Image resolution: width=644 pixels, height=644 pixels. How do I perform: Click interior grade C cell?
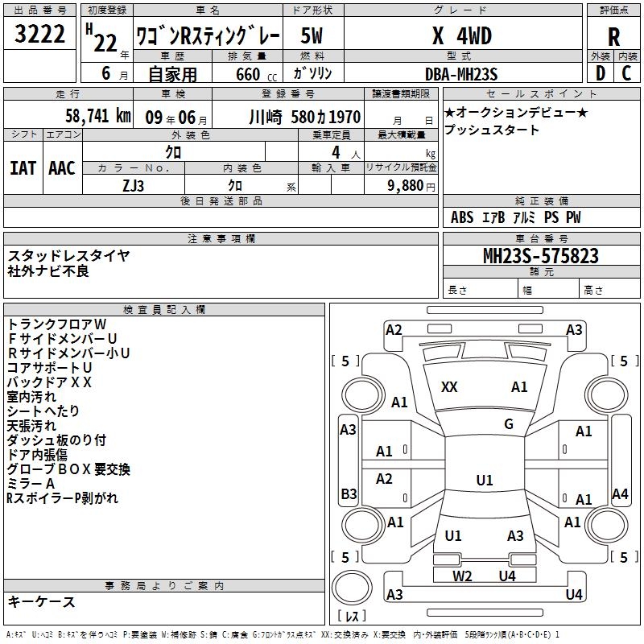point(627,72)
